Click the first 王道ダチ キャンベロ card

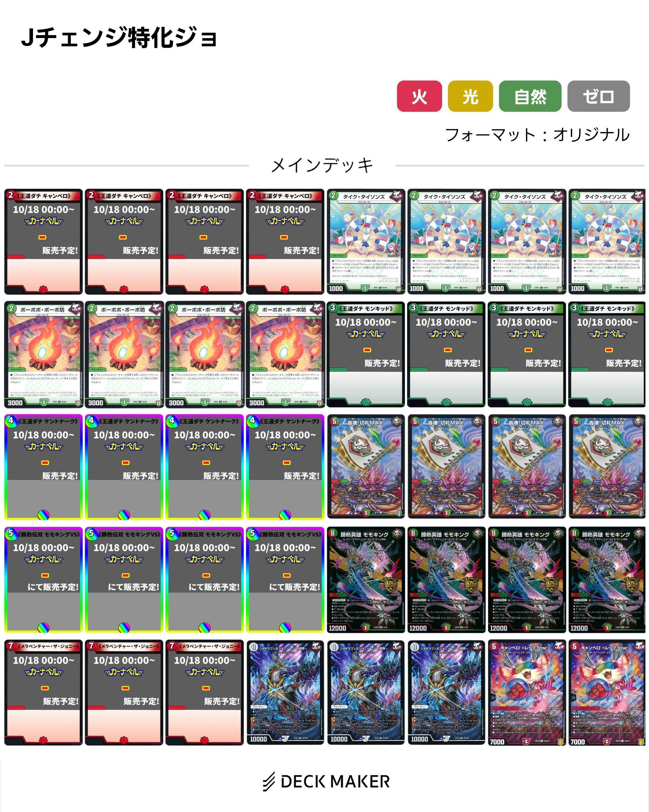[x=43, y=241]
